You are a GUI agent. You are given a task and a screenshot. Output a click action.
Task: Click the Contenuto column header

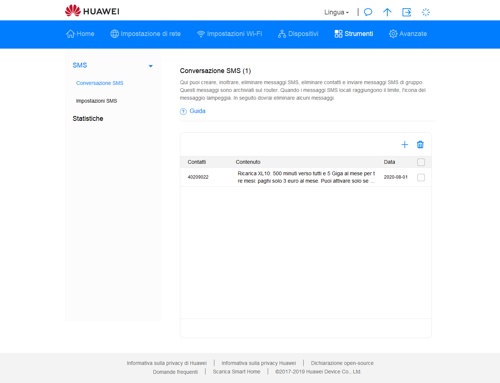pyautogui.click(x=248, y=162)
